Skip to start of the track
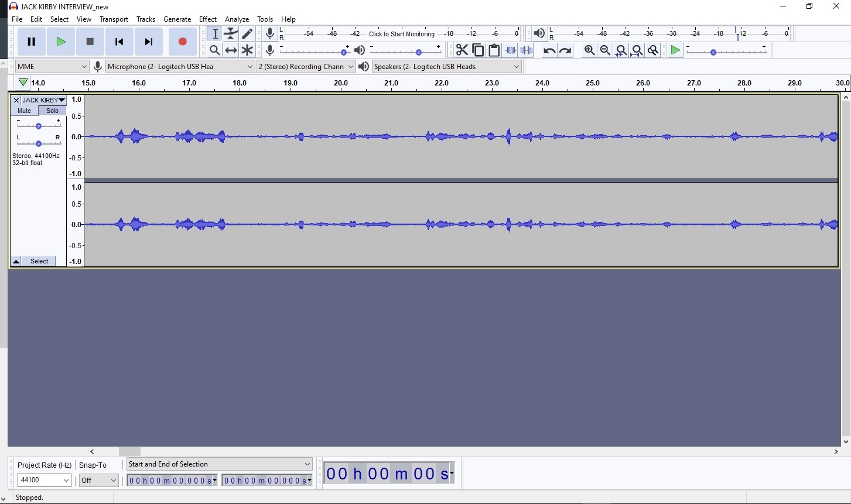 (x=119, y=42)
